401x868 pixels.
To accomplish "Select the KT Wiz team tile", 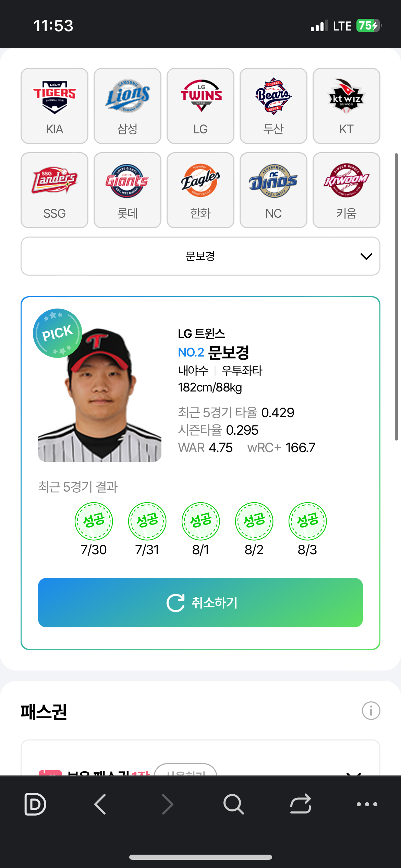I will pos(347,106).
